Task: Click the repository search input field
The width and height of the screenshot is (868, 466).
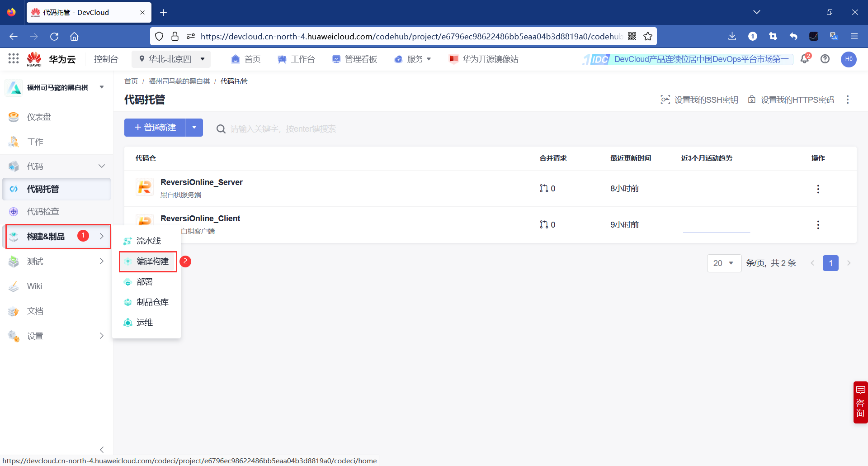Action: pos(283,129)
